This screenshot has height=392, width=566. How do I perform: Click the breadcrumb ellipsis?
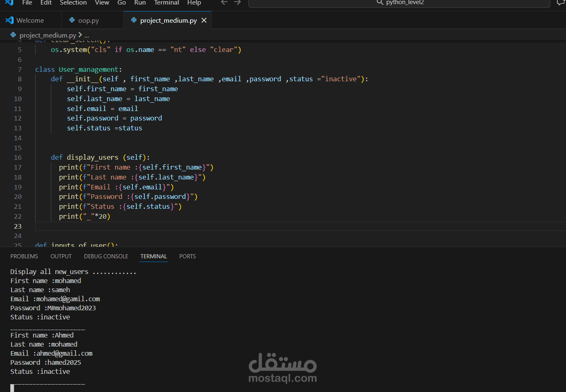[x=87, y=36]
